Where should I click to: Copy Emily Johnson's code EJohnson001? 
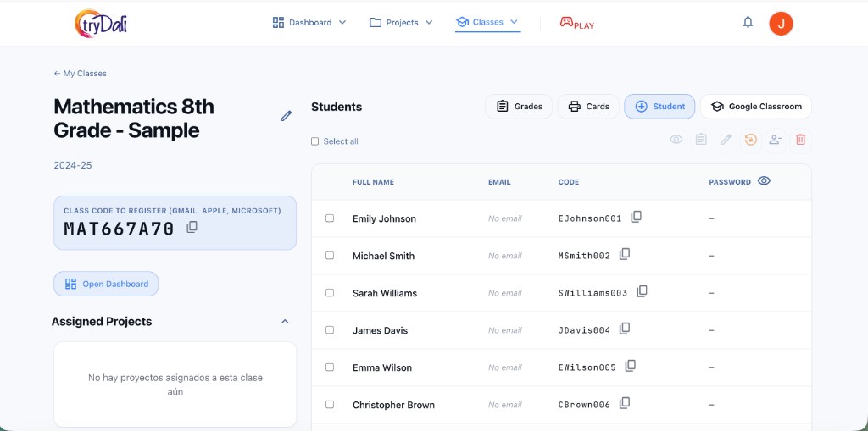[636, 218]
